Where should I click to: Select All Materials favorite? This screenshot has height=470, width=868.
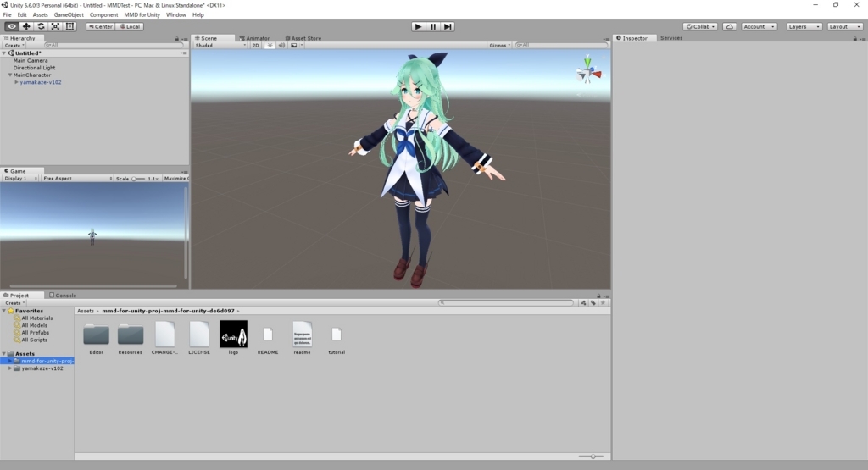click(x=36, y=318)
